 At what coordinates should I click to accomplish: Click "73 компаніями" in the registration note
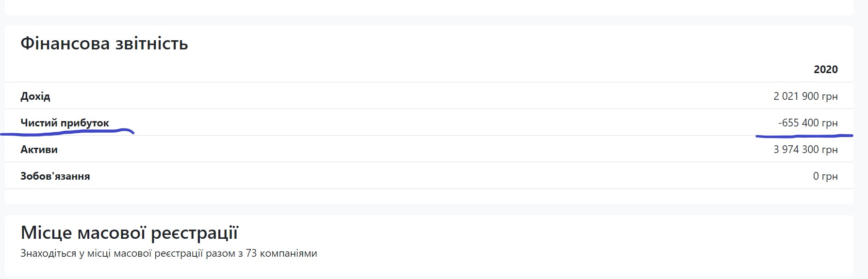tap(281, 253)
